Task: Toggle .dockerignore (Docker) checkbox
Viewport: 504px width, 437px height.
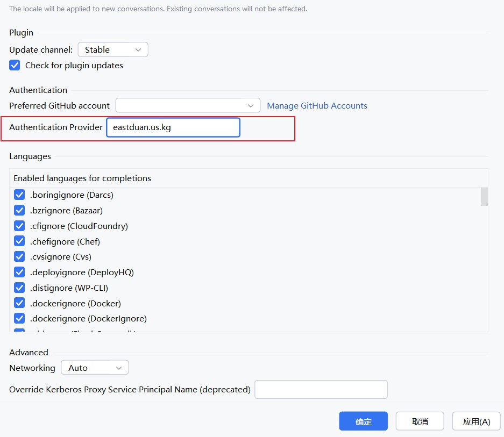Action: click(x=19, y=303)
